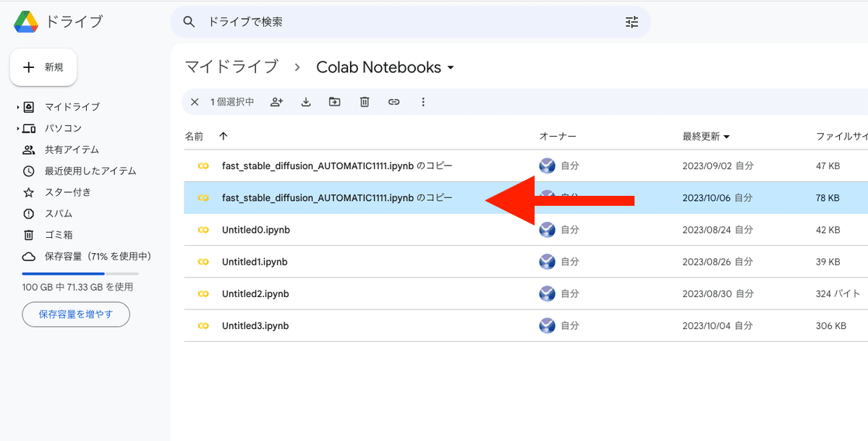This screenshot has width=868, height=441.
Task: Clear selection with the X icon
Action: pyautogui.click(x=195, y=102)
